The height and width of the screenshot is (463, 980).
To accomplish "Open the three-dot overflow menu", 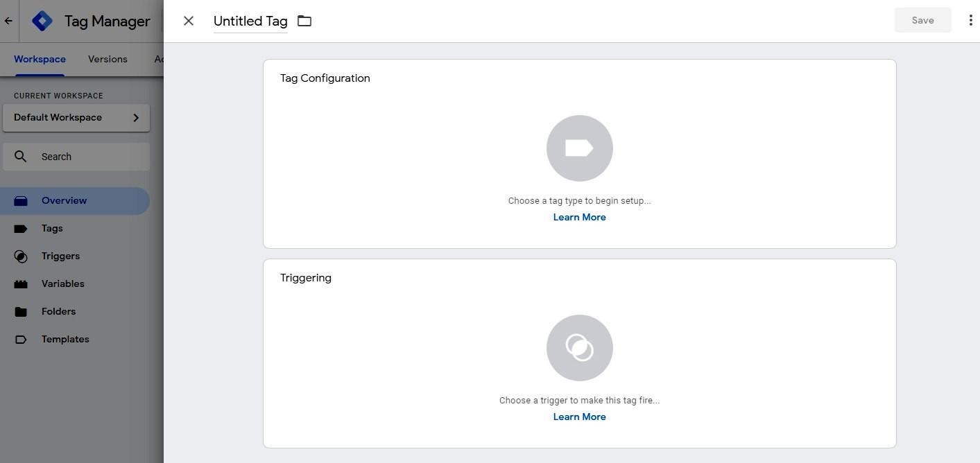I will coord(971,20).
